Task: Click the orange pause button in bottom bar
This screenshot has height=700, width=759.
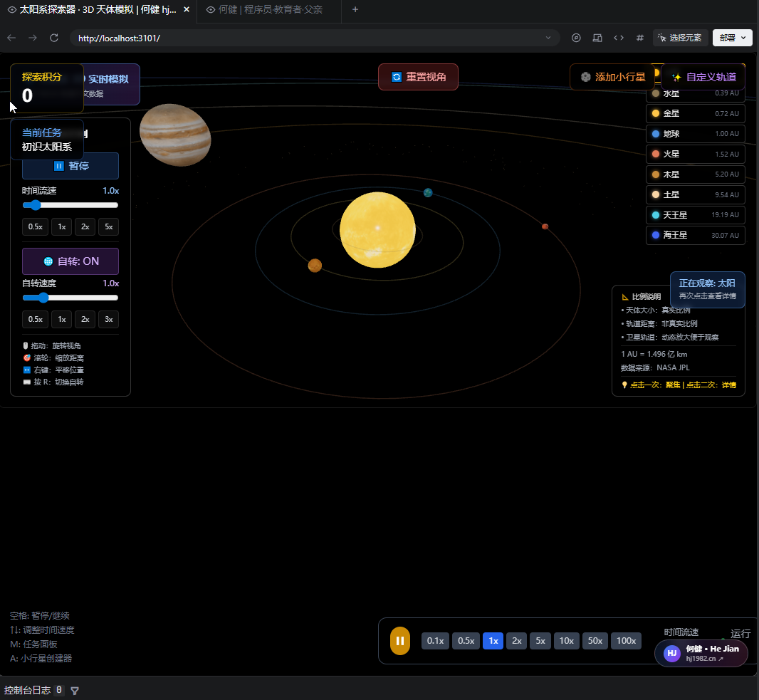Action: tap(400, 641)
